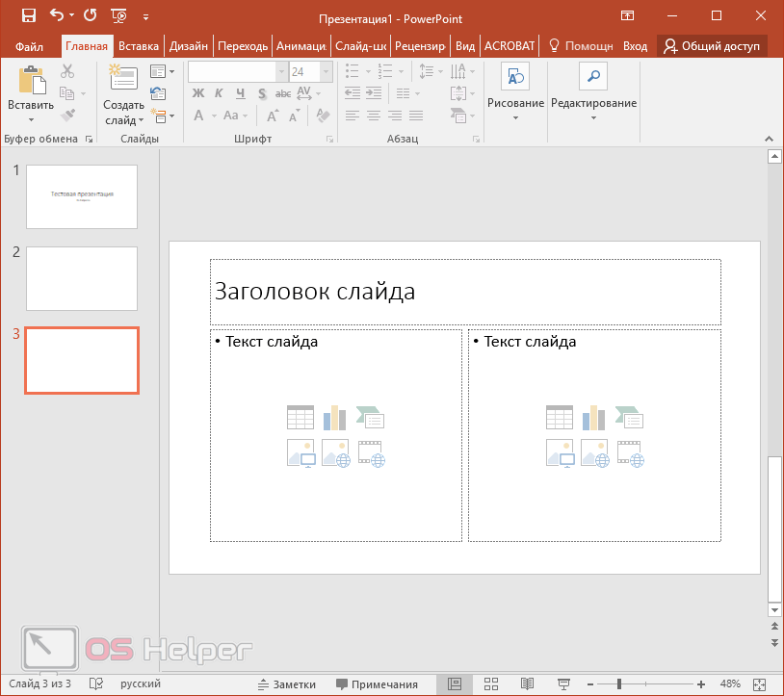This screenshot has height=696, width=784.
Task: Toggle numbered list
Action: [x=385, y=71]
